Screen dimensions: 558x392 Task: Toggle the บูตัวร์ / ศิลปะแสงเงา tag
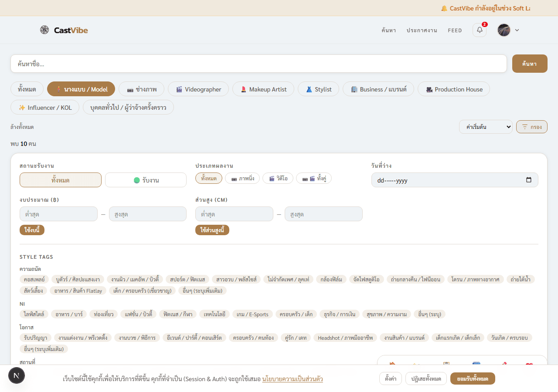point(77,279)
